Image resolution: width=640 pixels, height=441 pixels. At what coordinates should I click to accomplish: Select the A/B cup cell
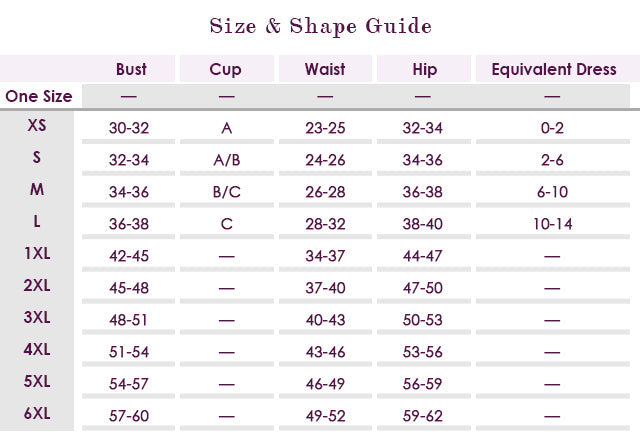tap(227, 160)
